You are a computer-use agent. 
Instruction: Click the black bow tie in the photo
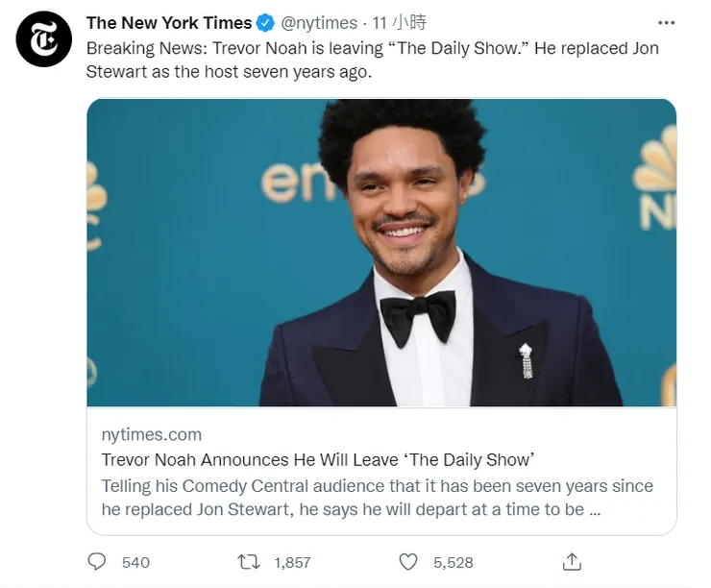pyautogui.click(x=417, y=314)
